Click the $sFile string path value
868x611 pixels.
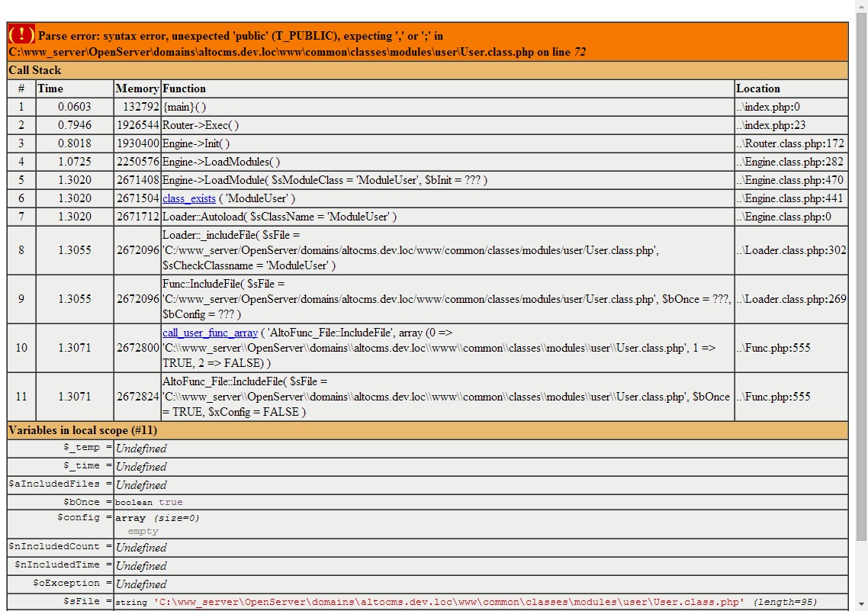[448, 602]
